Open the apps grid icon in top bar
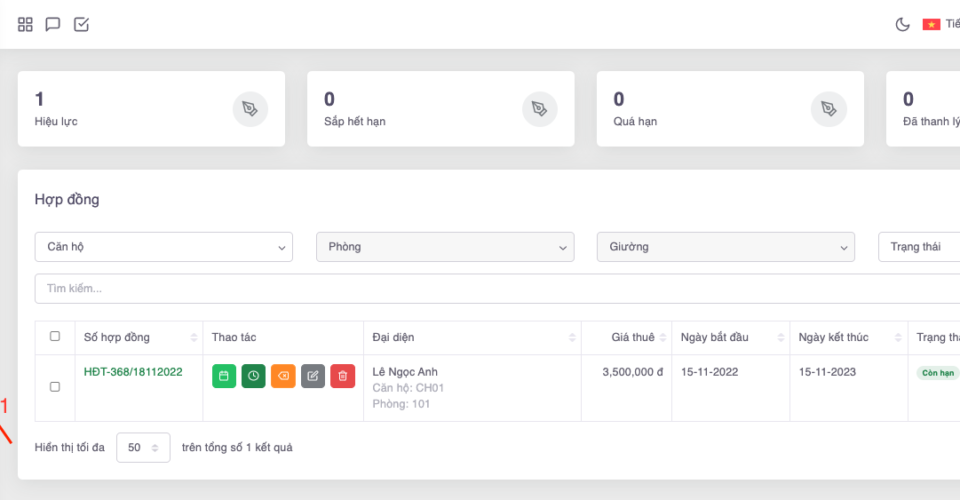The image size is (960, 500). click(26, 24)
